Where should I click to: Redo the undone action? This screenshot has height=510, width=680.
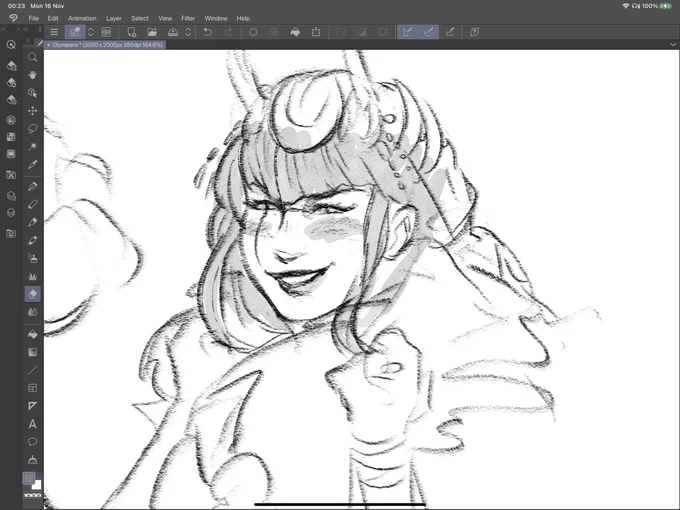tap(228, 32)
